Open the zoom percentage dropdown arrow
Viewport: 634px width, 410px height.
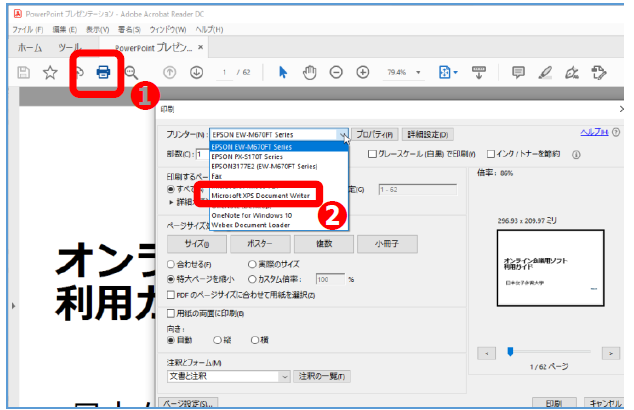pos(418,73)
